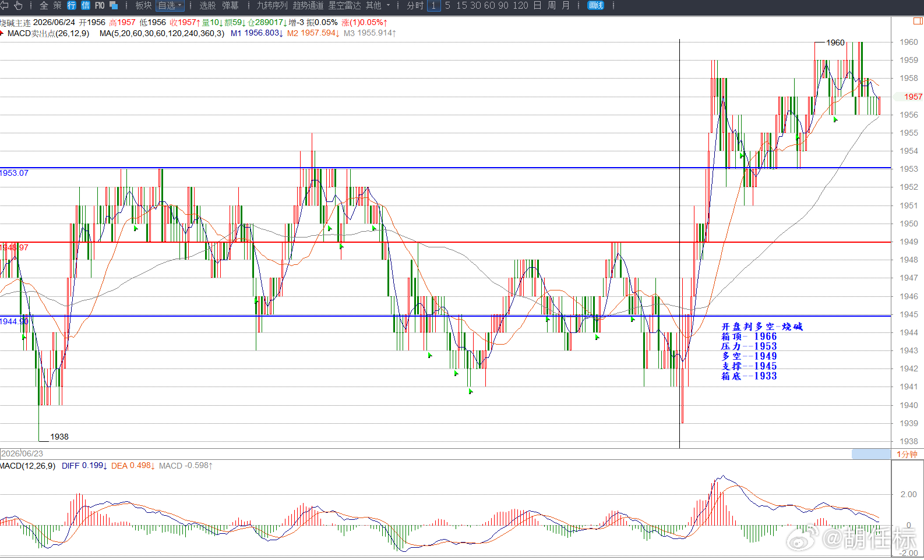Click the 压力 1953 annotation line
This screenshot has height=560, width=924.
[749, 346]
